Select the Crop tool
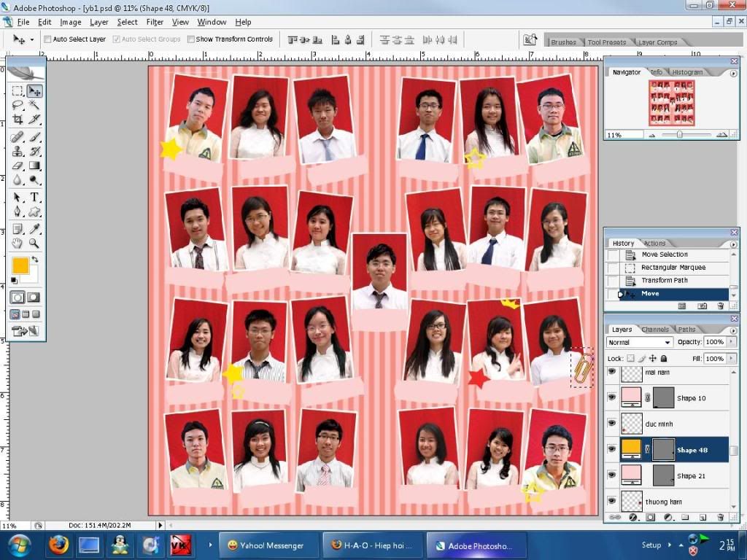The image size is (747, 560). [x=18, y=119]
